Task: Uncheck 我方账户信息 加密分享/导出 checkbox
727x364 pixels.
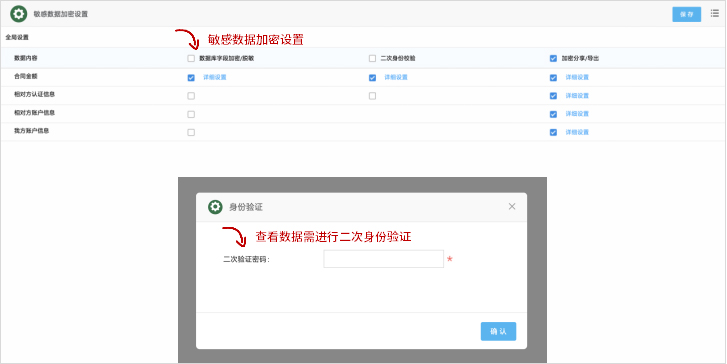Action: pyautogui.click(x=553, y=132)
